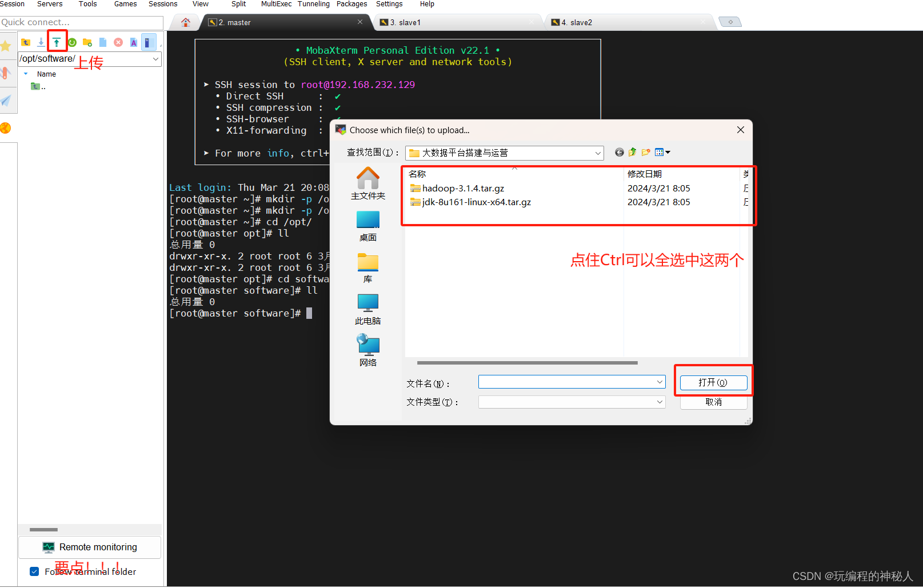Create a new remote folder

click(x=87, y=42)
